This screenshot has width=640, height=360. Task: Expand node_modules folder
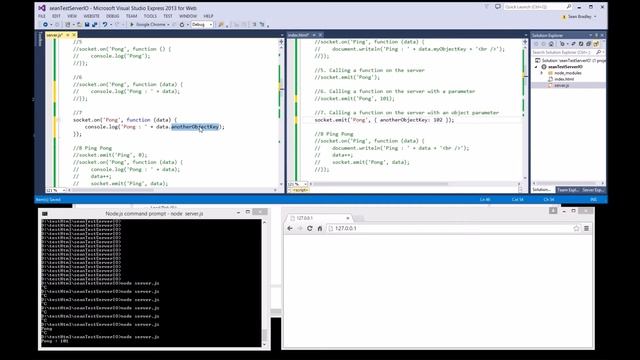[542, 73]
